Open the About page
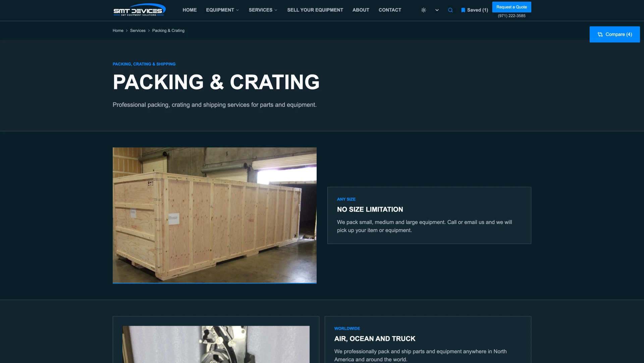Screen dimensions: 644x363 361,10
